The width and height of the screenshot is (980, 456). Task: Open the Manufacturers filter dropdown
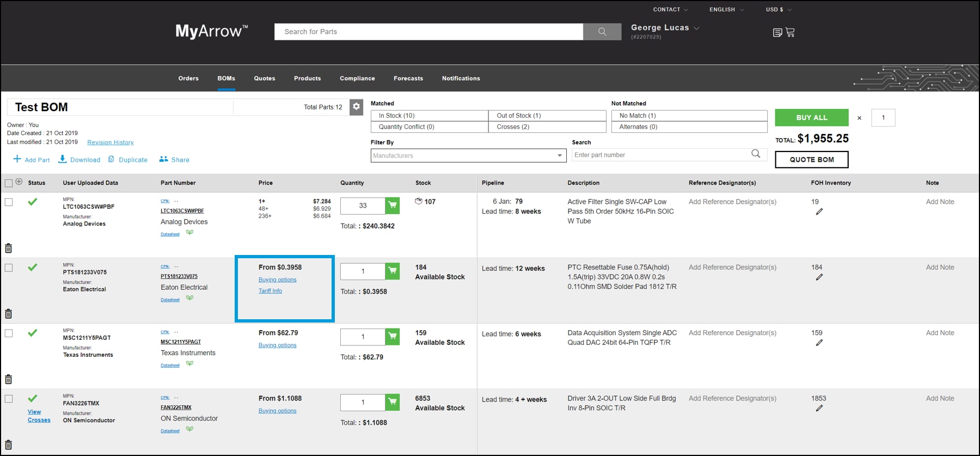pyautogui.click(x=468, y=156)
